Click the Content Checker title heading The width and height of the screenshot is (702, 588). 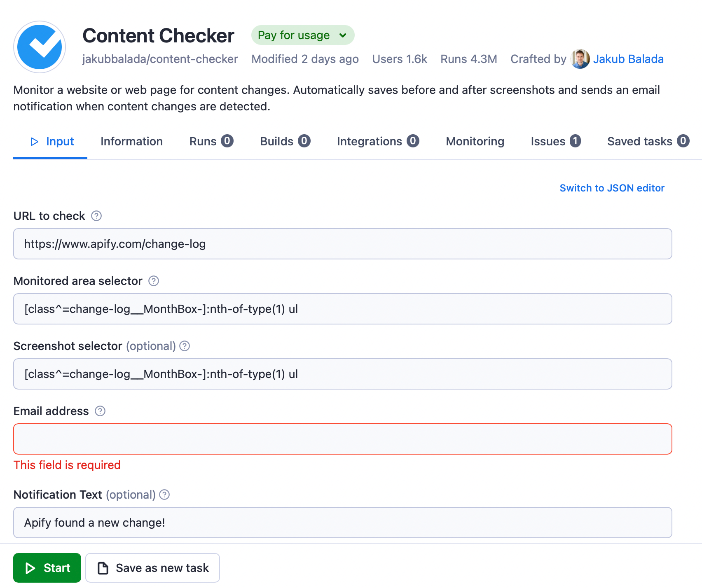(x=158, y=35)
